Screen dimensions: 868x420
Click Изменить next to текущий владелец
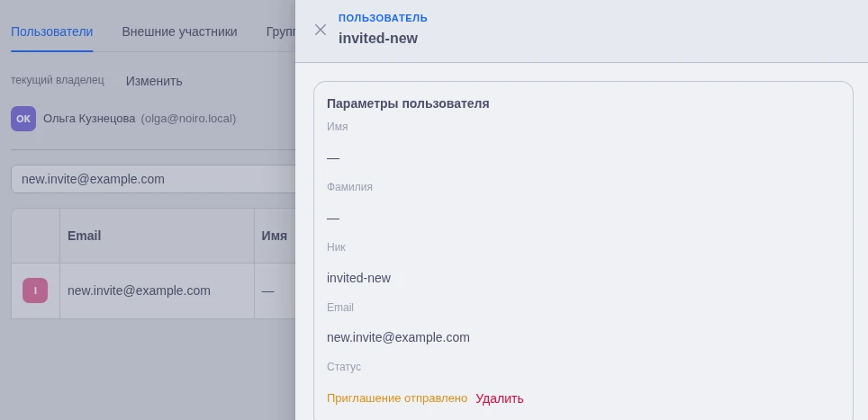point(154,81)
